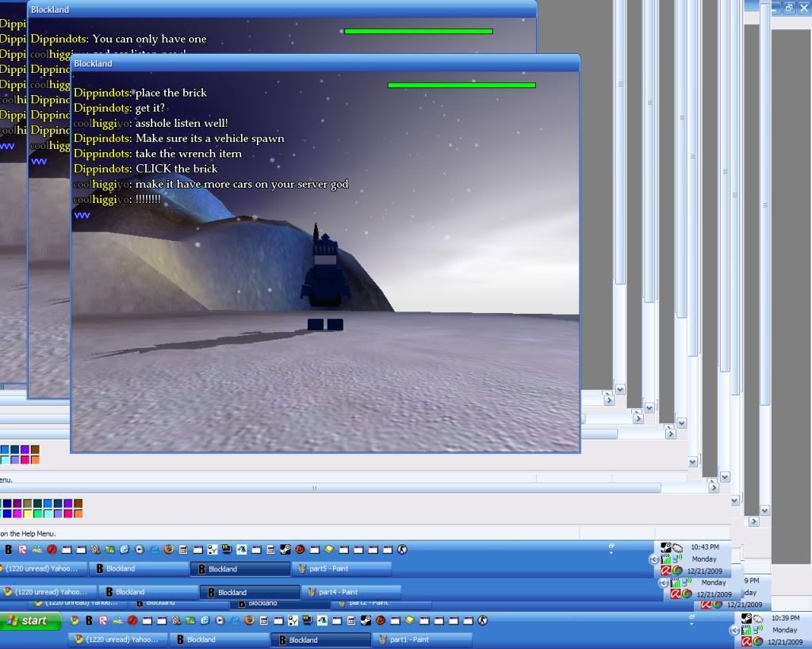Click chat line "Dippindots: CLICK the brick"

click(146, 169)
